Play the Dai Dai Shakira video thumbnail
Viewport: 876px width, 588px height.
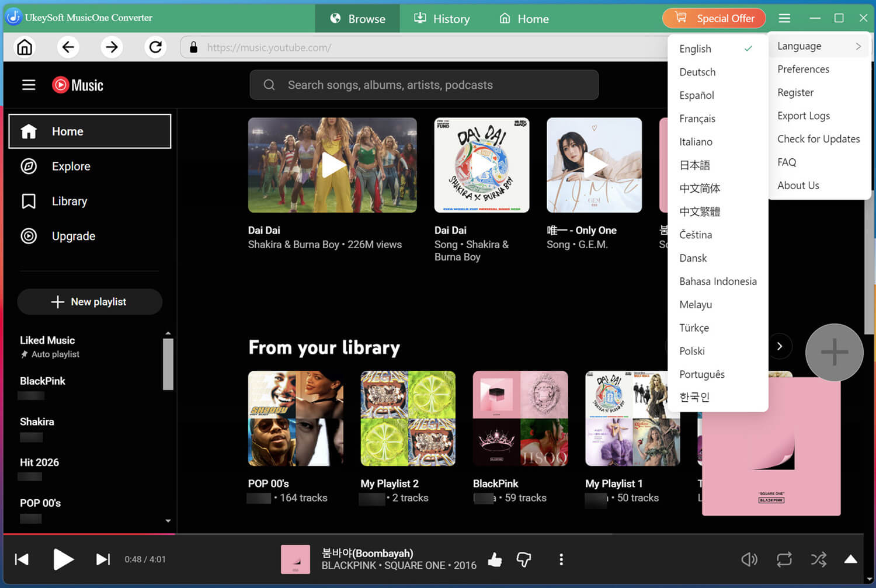tap(332, 165)
